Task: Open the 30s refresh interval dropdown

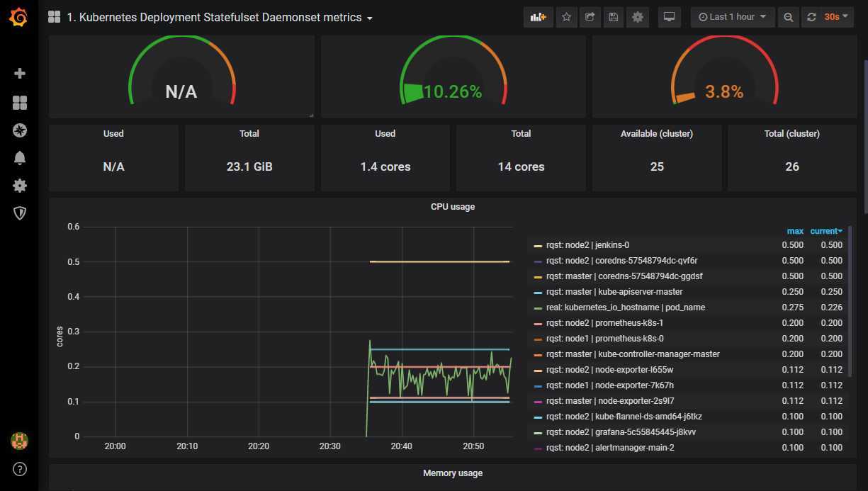Action: 836,17
